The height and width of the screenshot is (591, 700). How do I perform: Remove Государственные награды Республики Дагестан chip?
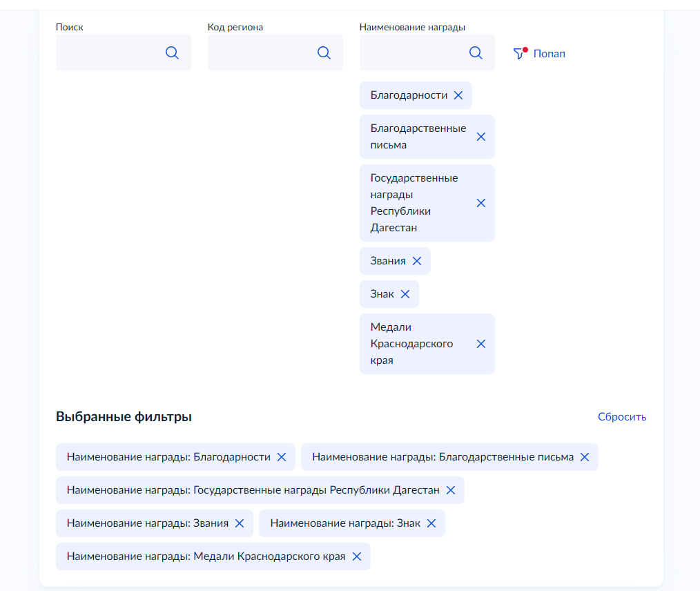[x=481, y=203]
